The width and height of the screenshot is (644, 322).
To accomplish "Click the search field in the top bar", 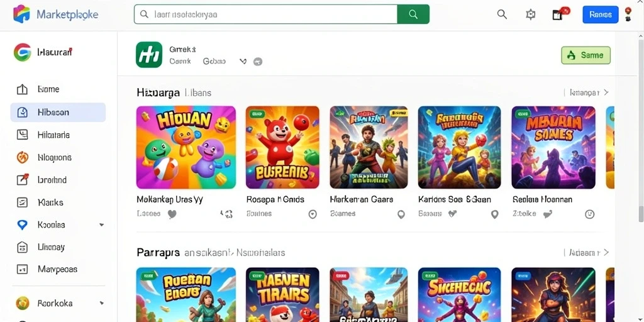I will [266, 14].
